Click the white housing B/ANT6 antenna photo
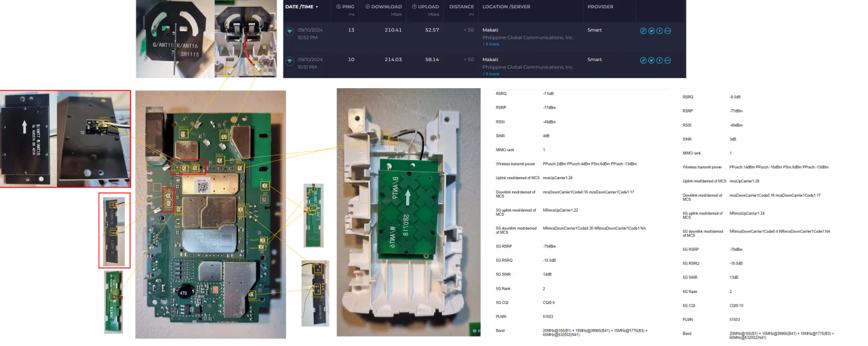 click(x=408, y=212)
